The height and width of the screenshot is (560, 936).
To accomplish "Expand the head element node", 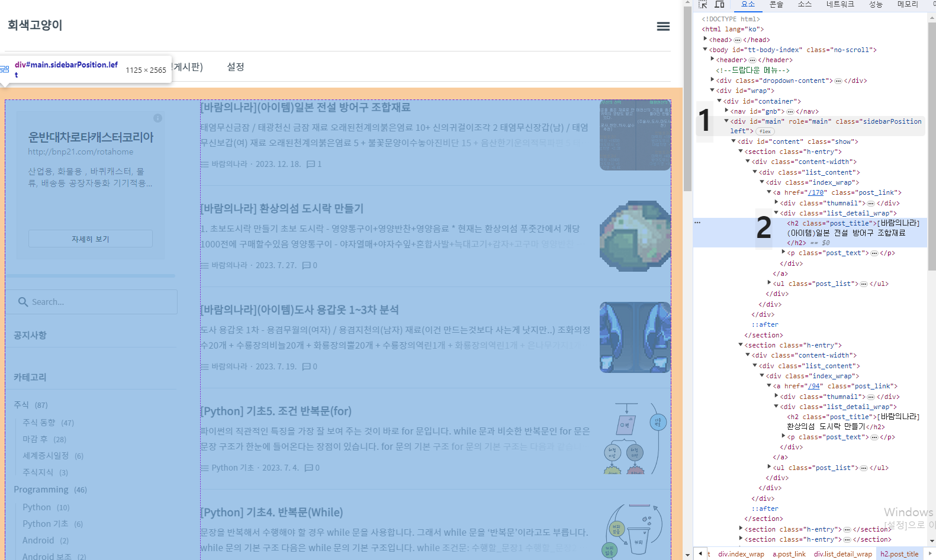I will point(705,39).
